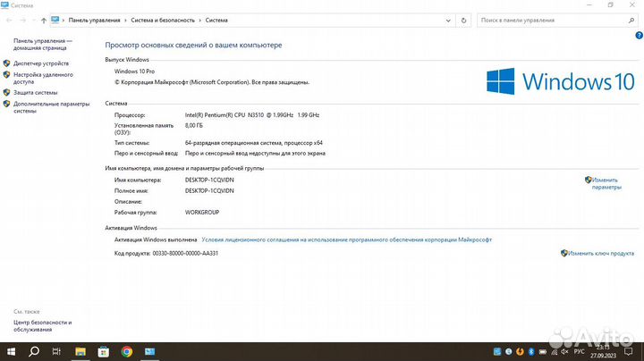Select 'Система' breadcrumb item
This screenshot has width=644, height=361.
[216, 20]
